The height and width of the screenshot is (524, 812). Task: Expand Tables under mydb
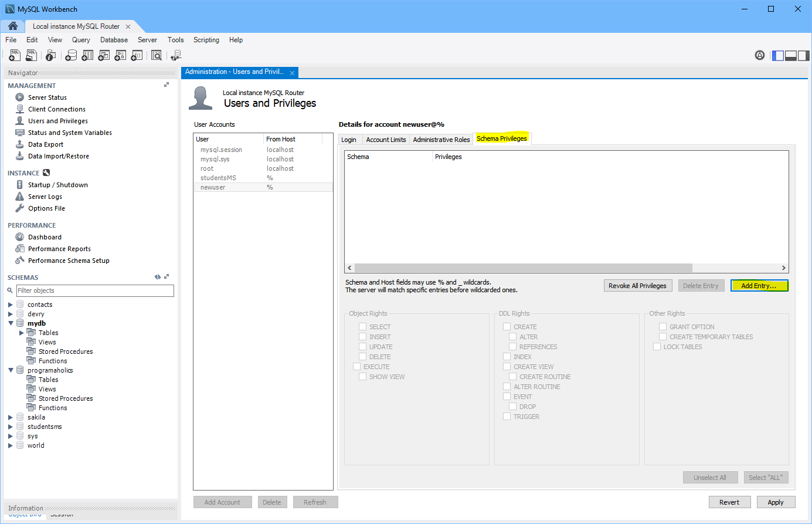pos(22,333)
